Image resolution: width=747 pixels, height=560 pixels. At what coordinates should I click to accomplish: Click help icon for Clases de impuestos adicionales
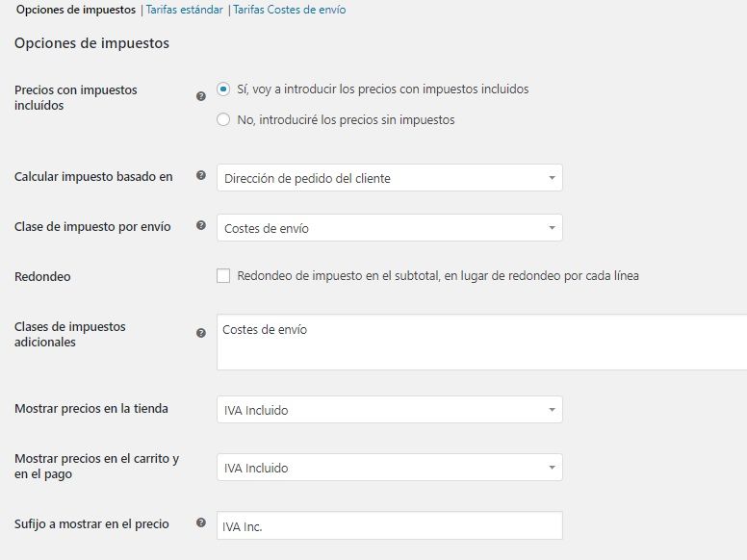(201, 333)
